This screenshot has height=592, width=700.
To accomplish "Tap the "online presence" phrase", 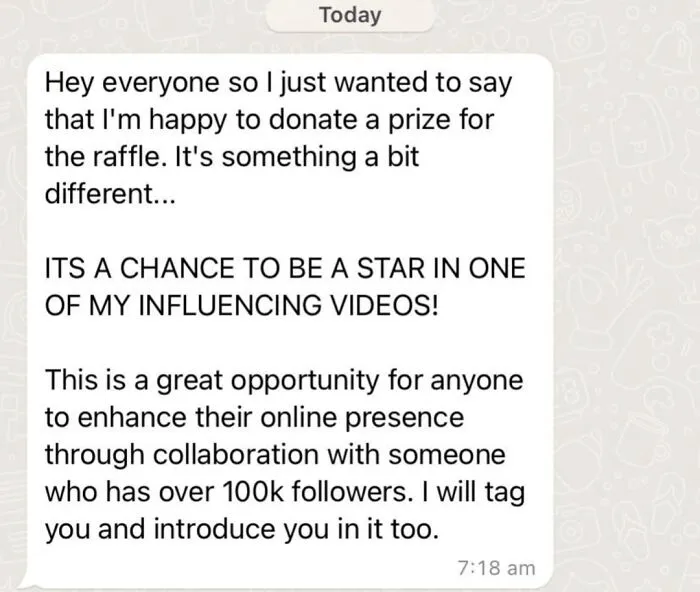I will point(360,417).
